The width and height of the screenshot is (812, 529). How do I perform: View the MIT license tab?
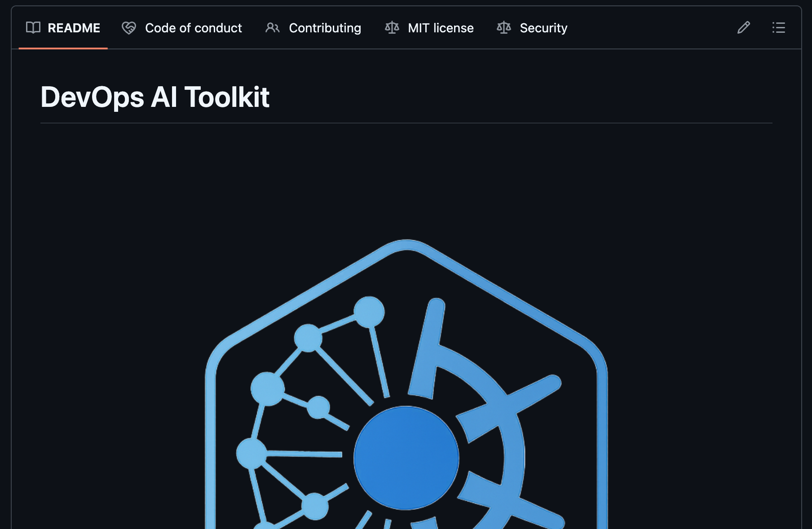441,28
